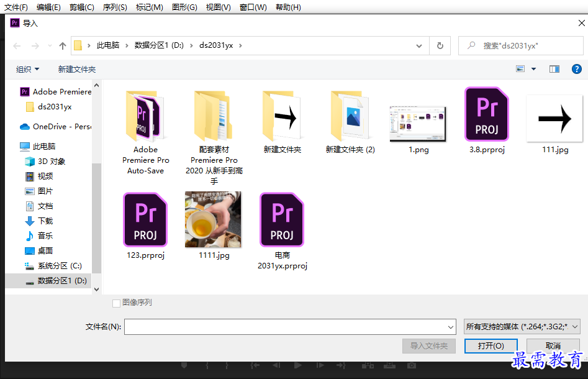Refresh the current folder view

click(x=440, y=45)
